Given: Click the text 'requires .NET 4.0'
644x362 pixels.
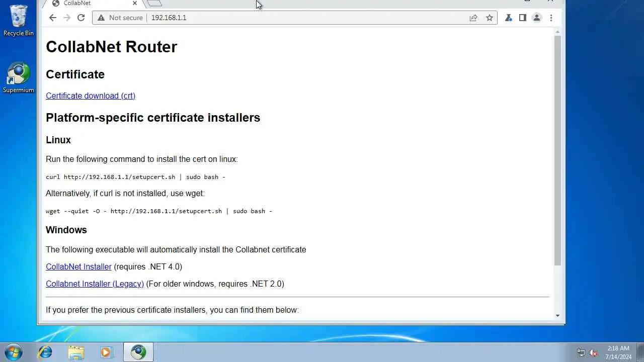Looking at the screenshot, I should (148, 266).
